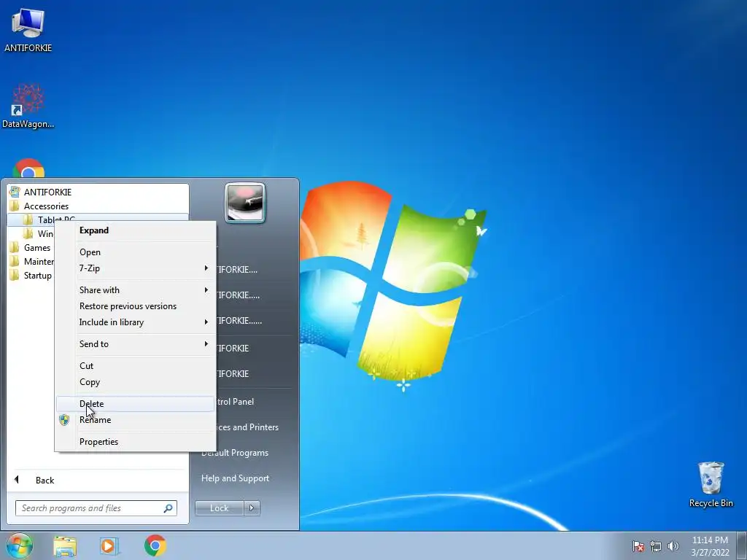The width and height of the screenshot is (747, 560).
Task: Launch Google Chrome from the taskbar
Action: pyautogui.click(x=155, y=545)
